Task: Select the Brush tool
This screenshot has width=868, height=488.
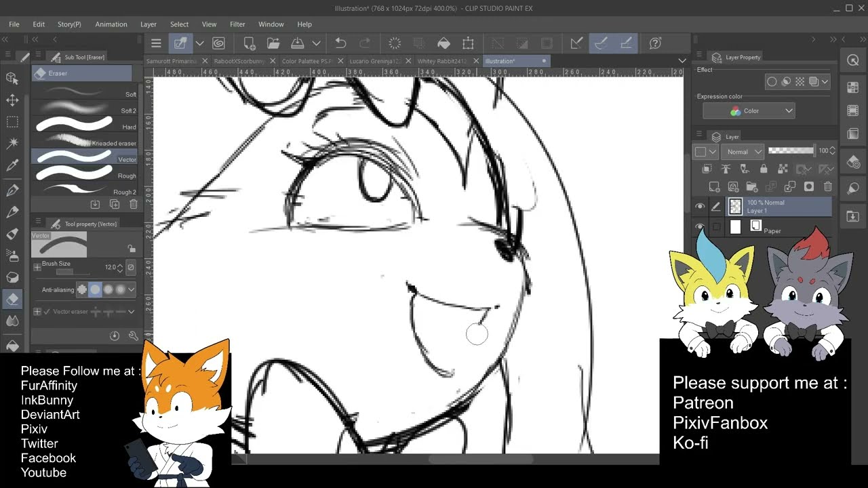Action: pyautogui.click(x=12, y=234)
